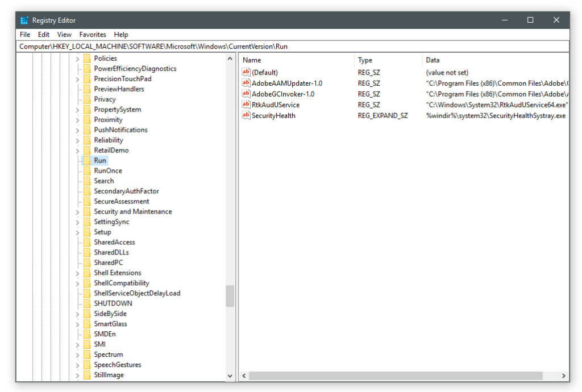The height and width of the screenshot is (392, 582).
Task: Expand the PushNotifications key
Action: point(77,130)
